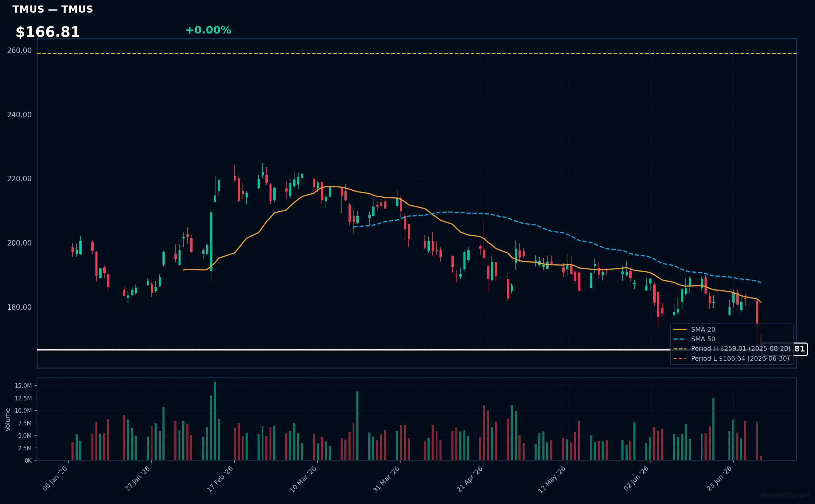Click the 240.00 price axis label
The image size is (815, 504).
click(x=19, y=115)
